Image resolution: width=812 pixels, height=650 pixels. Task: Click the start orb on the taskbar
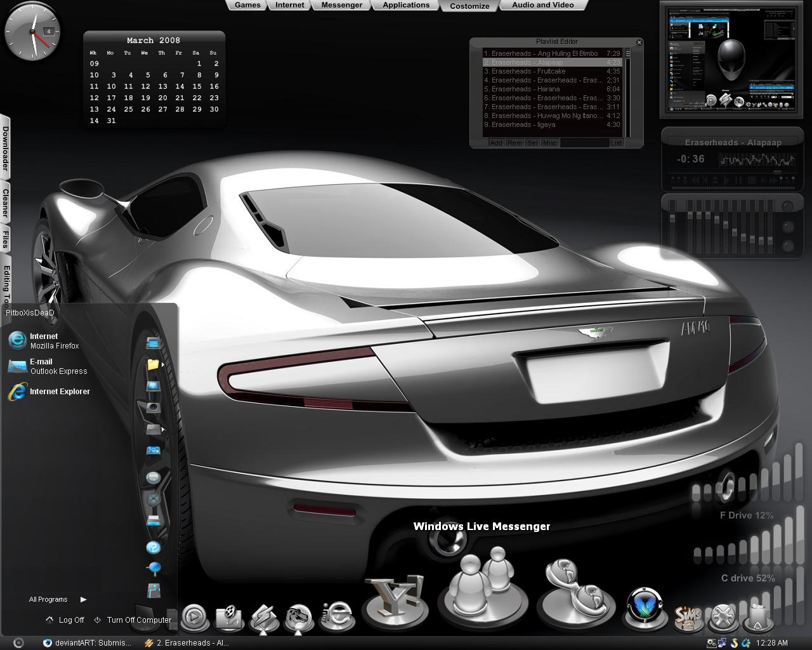point(18,642)
